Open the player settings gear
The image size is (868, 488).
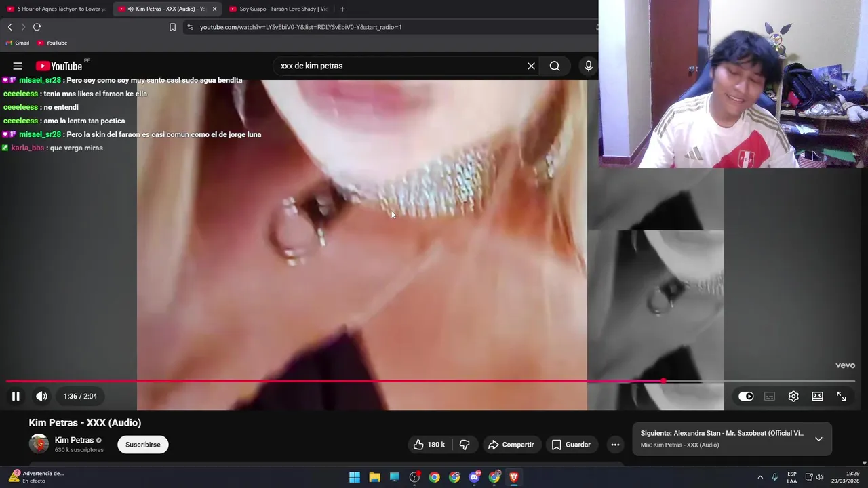click(x=793, y=396)
